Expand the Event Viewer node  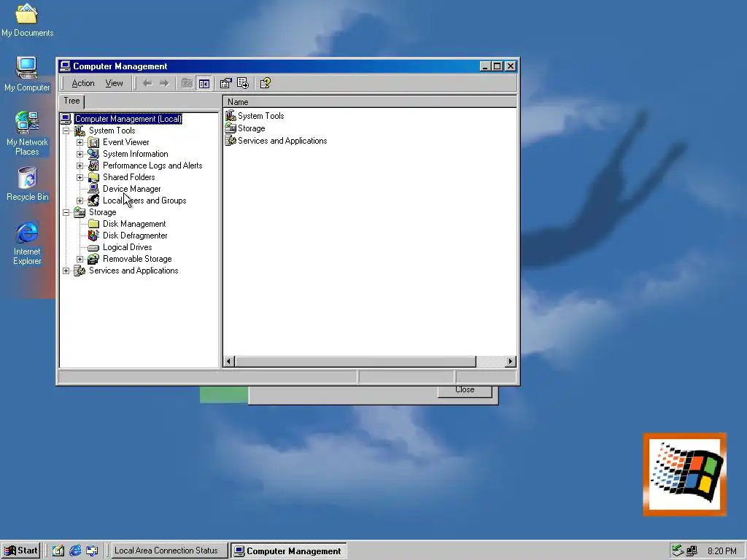80,142
